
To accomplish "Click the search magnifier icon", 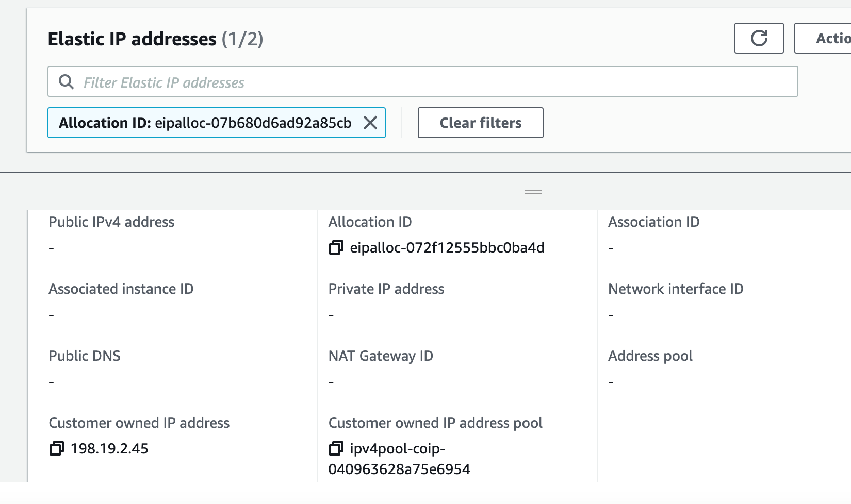I will [67, 81].
